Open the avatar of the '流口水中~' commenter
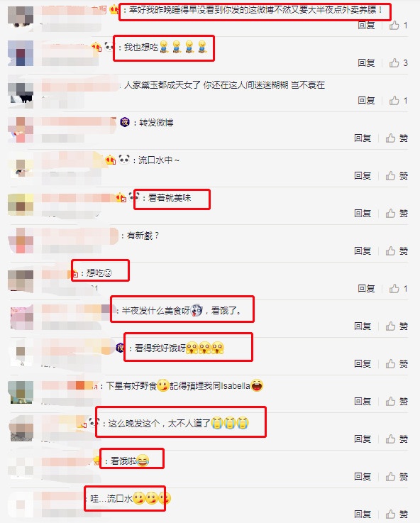The height and width of the screenshot is (523, 420). pos(21,167)
